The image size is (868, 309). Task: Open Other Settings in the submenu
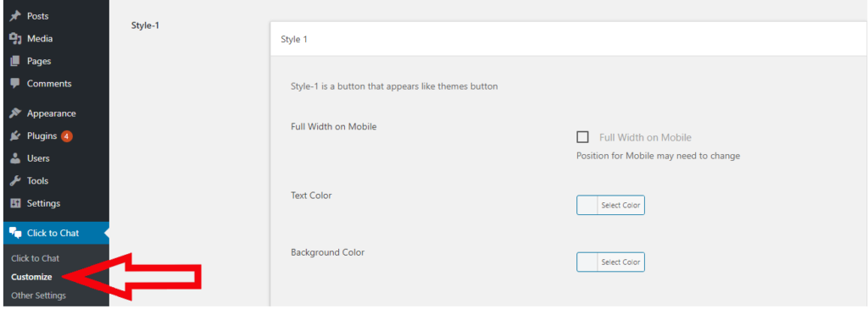point(38,295)
